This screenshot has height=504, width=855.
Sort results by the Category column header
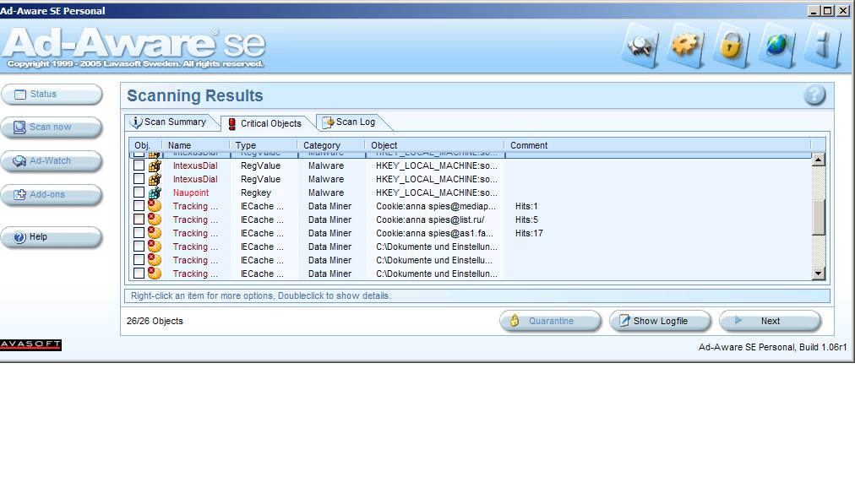tap(322, 145)
